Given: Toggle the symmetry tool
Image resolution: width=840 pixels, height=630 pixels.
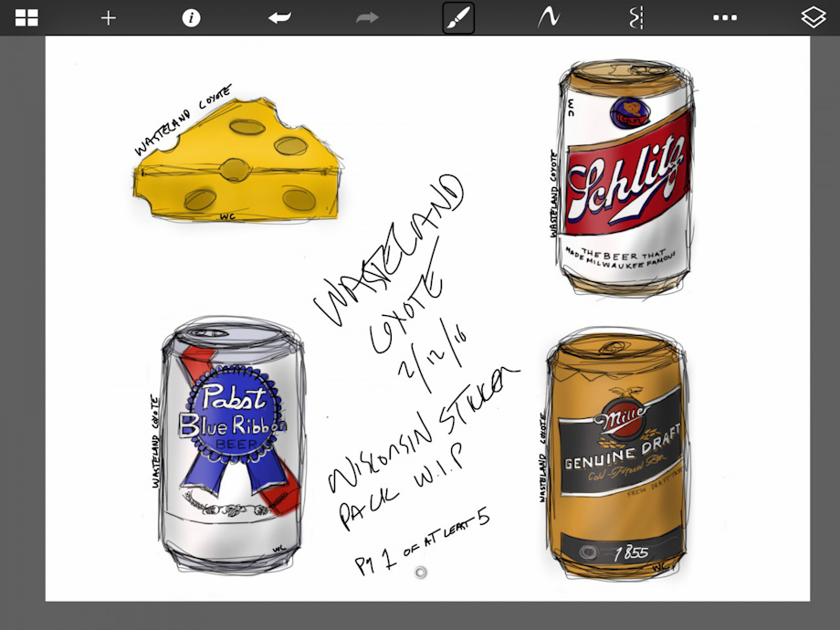Looking at the screenshot, I should coord(635,17).
